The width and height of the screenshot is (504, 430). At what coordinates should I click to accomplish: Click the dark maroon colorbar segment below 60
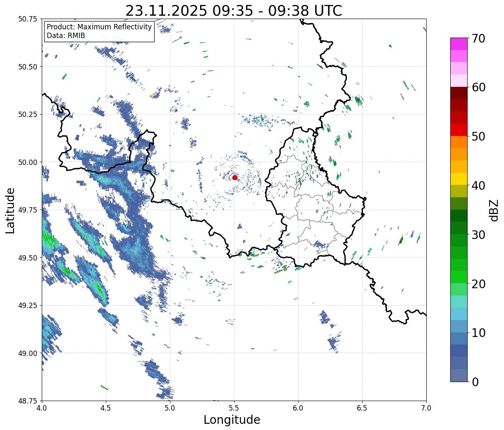[459, 93]
